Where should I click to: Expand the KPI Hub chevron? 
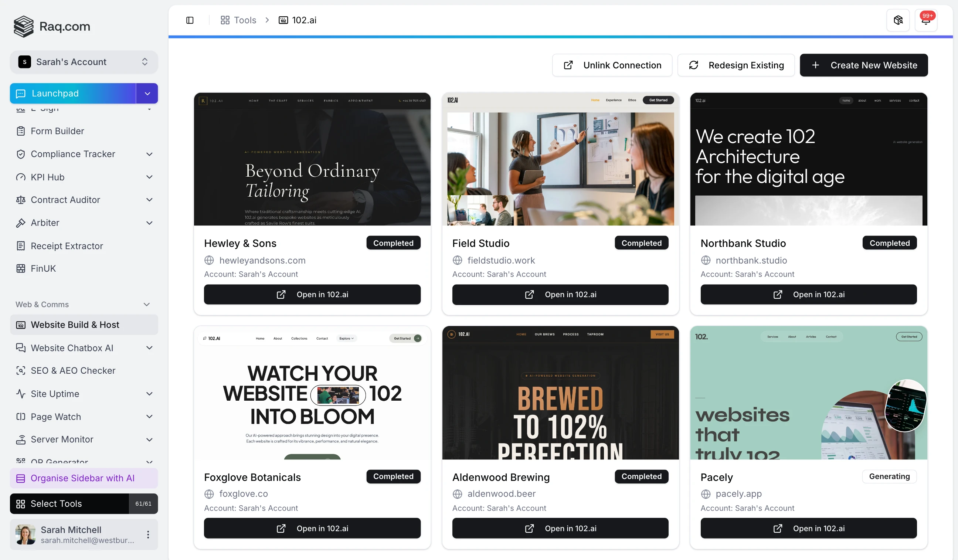point(149,177)
